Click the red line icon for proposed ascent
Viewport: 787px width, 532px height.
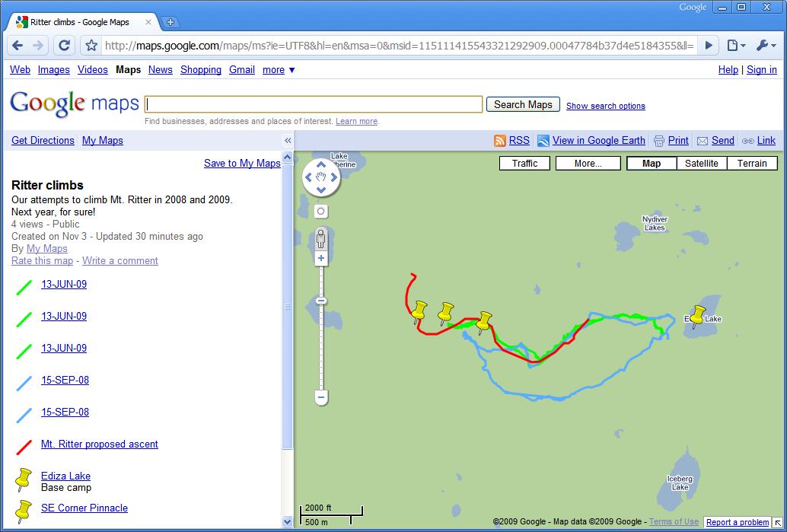click(x=24, y=448)
